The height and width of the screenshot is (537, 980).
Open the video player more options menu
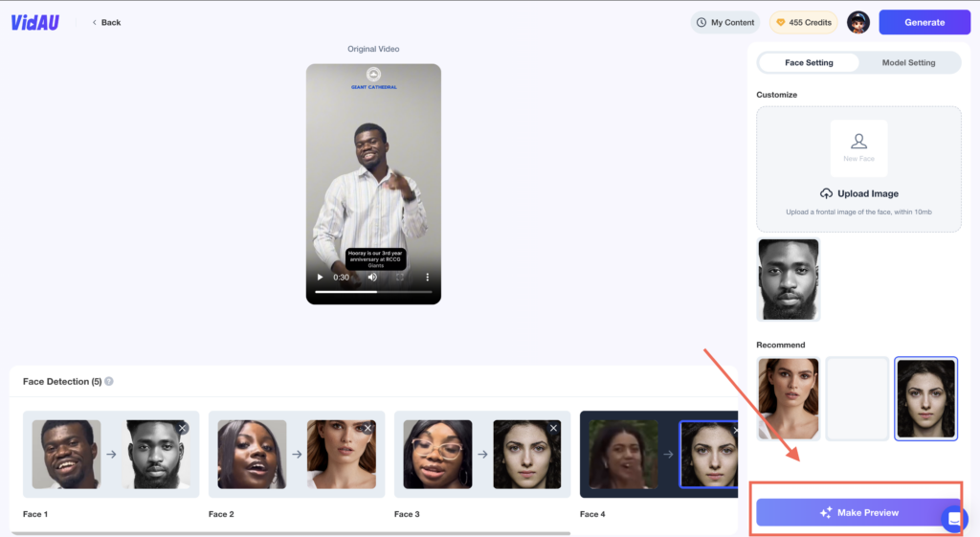coord(428,277)
